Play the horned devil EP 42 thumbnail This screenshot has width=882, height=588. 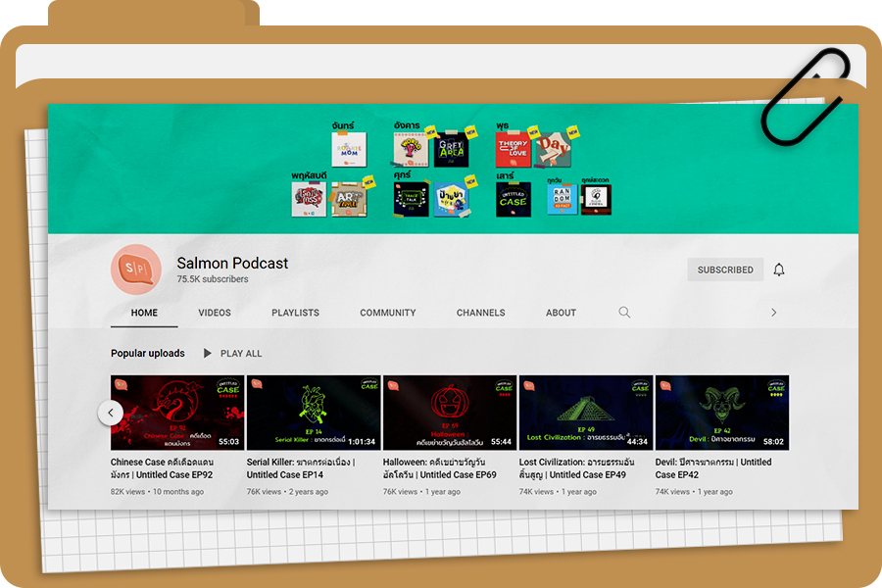point(722,413)
